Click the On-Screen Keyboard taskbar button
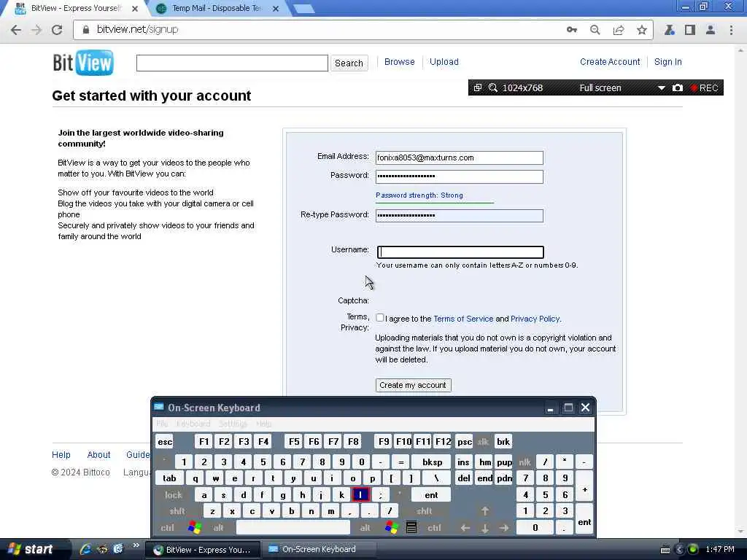Viewport: 747px width, 560px height. pyautogui.click(x=318, y=549)
